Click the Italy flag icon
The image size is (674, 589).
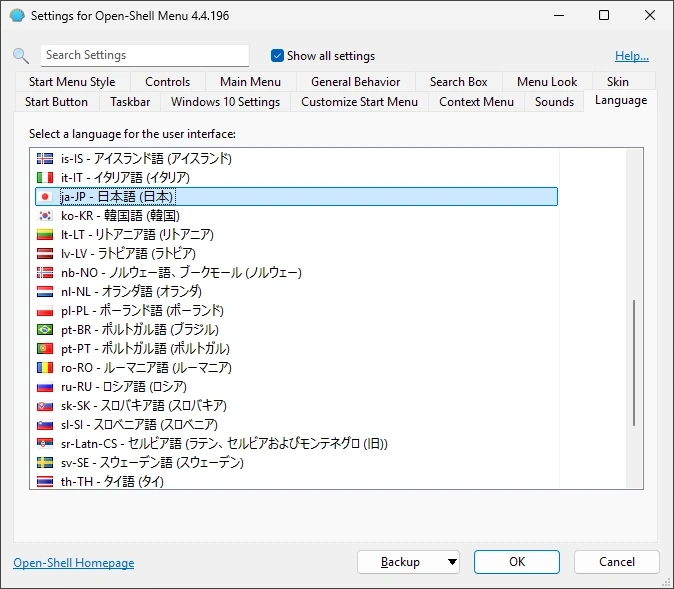click(45, 178)
